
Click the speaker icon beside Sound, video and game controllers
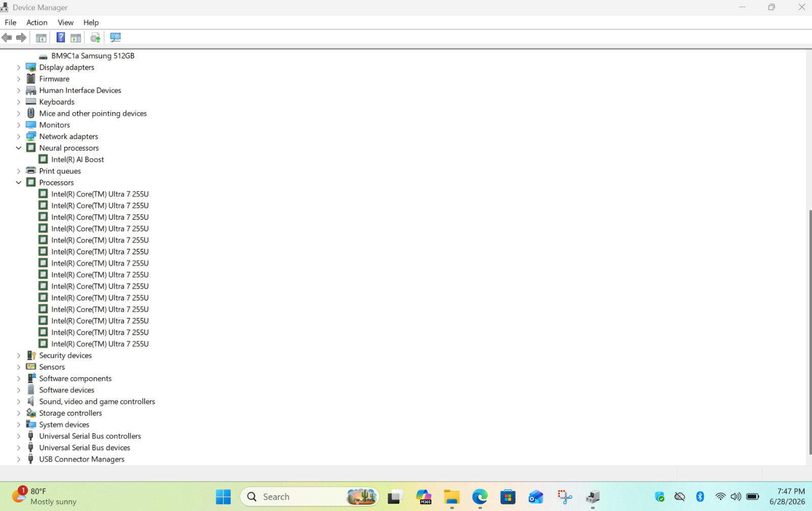point(31,401)
